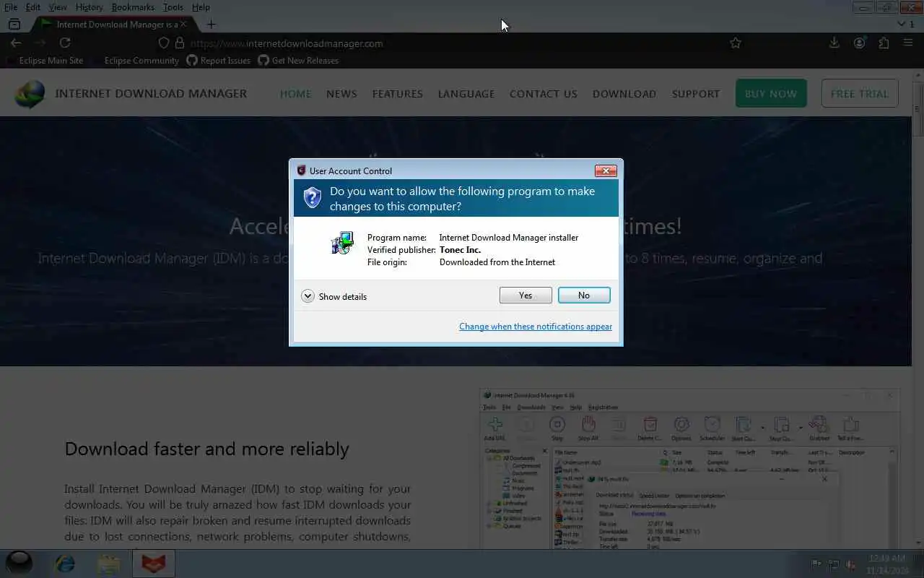The width and height of the screenshot is (924, 578).
Task: Close the User Account Control dialog
Action: (x=605, y=171)
